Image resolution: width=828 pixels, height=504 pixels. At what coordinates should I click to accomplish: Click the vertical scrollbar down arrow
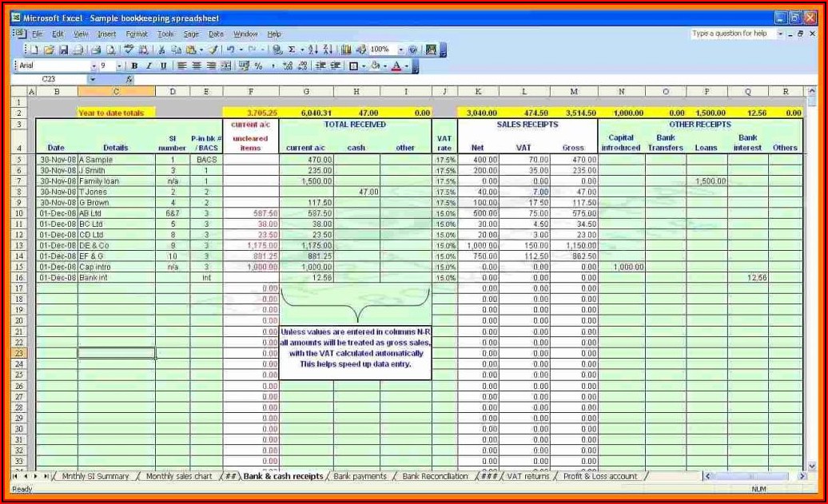pyautogui.click(x=812, y=466)
